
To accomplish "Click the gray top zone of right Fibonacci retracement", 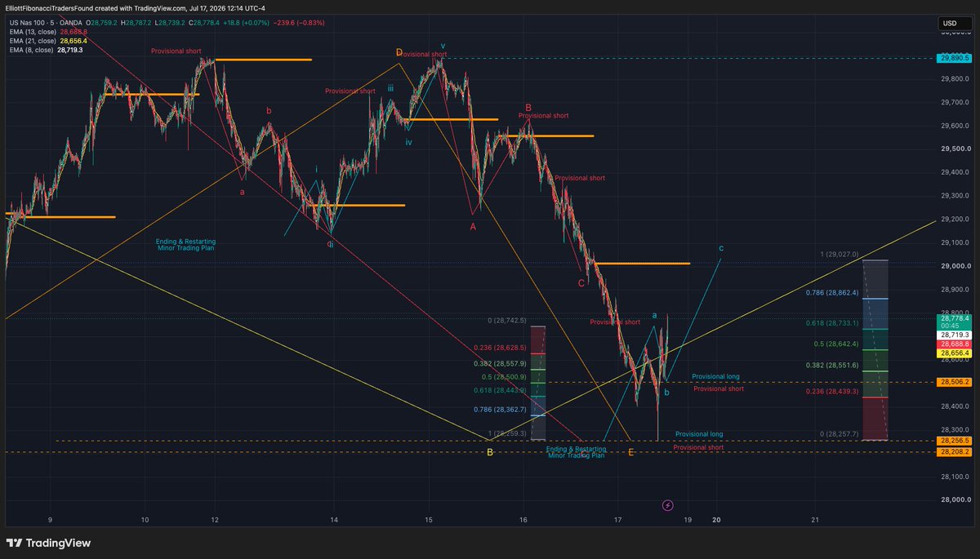I will (x=875, y=279).
